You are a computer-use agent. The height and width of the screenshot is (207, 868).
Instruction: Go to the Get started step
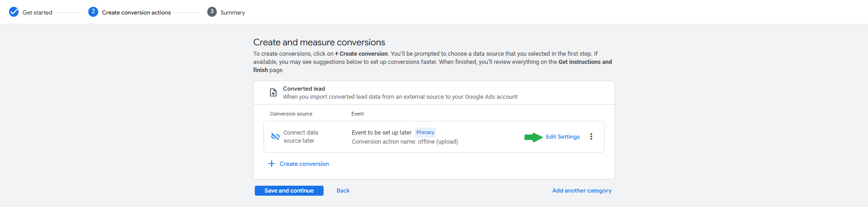click(37, 13)
